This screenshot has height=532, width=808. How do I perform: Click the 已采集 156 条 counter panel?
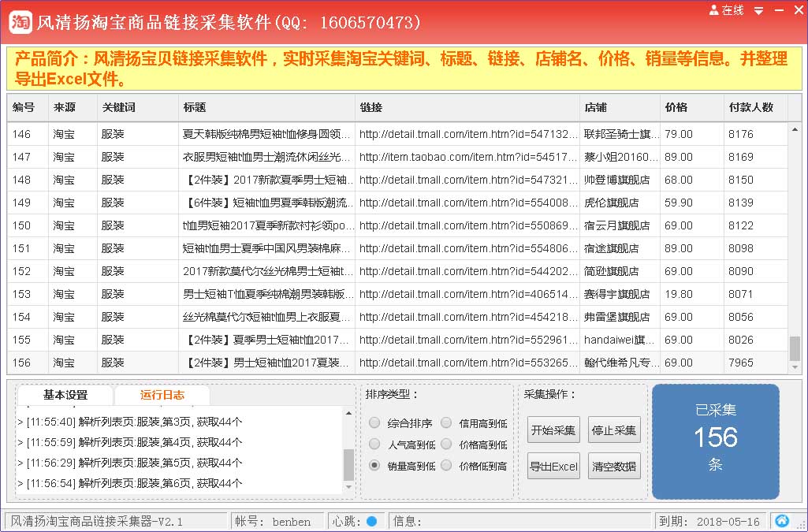click(715, 441)
